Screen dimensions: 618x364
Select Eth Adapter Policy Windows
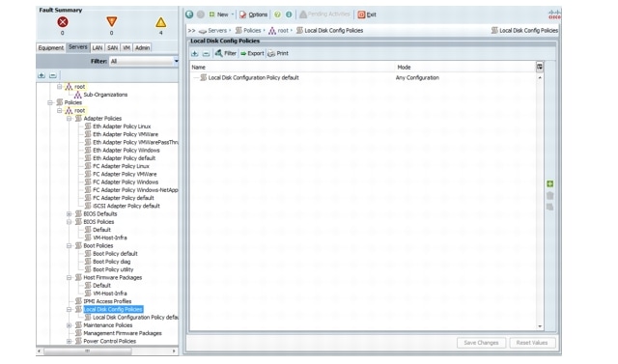pyautogui.click(x=126, y=151)
